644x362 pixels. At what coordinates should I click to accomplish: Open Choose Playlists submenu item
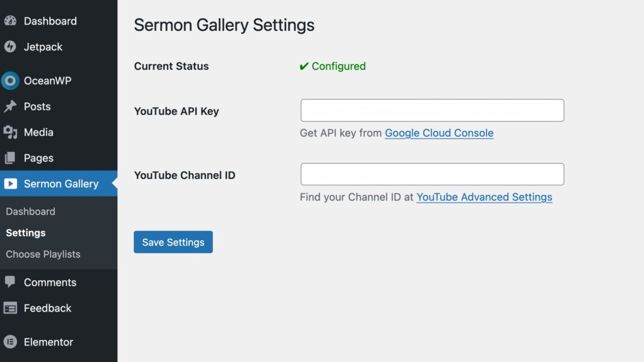43,254
